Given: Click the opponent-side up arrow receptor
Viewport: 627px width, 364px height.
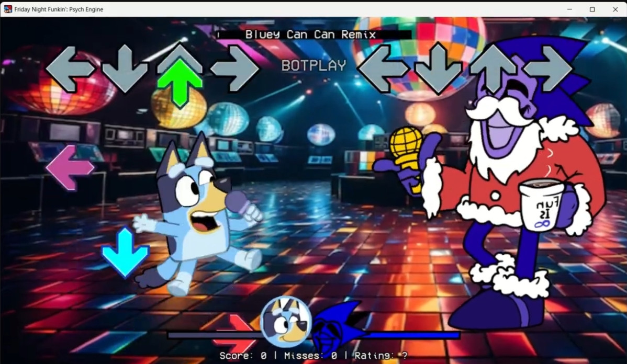Looking at the screenshot, I should (x=494, y=69).
